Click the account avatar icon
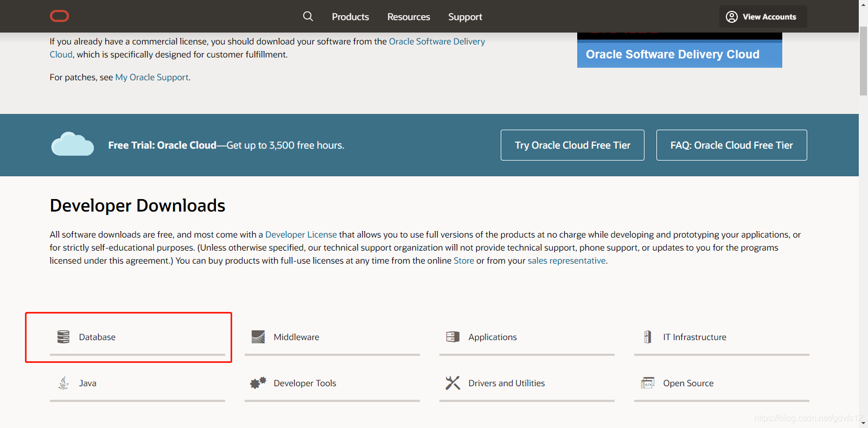The width and height of the screenshot is (868, 428). (x=732, y=17)
